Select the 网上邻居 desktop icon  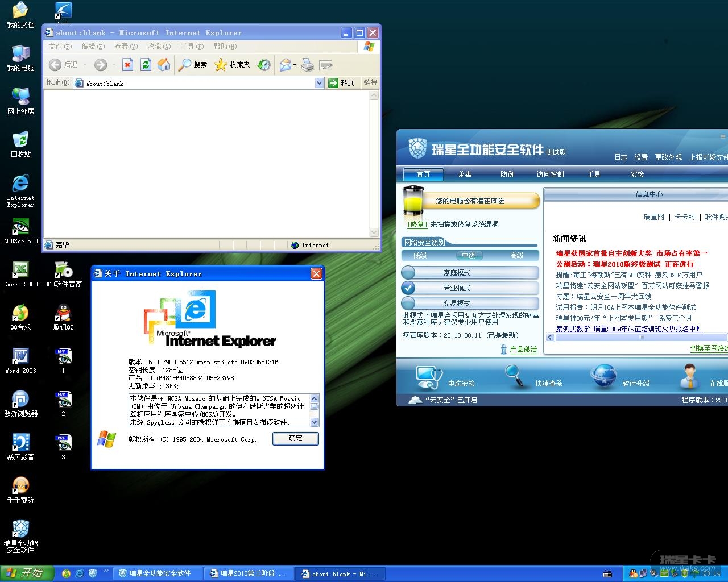(20, 101)
